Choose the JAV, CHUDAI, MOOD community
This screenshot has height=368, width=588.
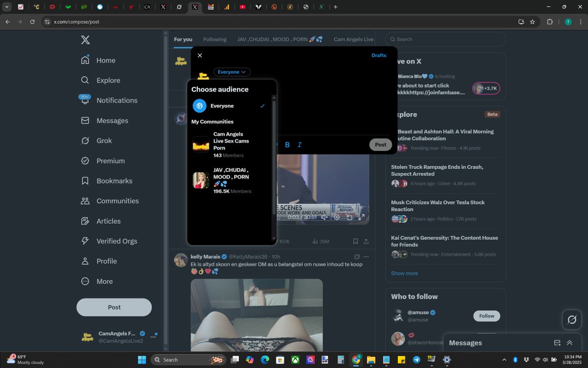(229, 180)
